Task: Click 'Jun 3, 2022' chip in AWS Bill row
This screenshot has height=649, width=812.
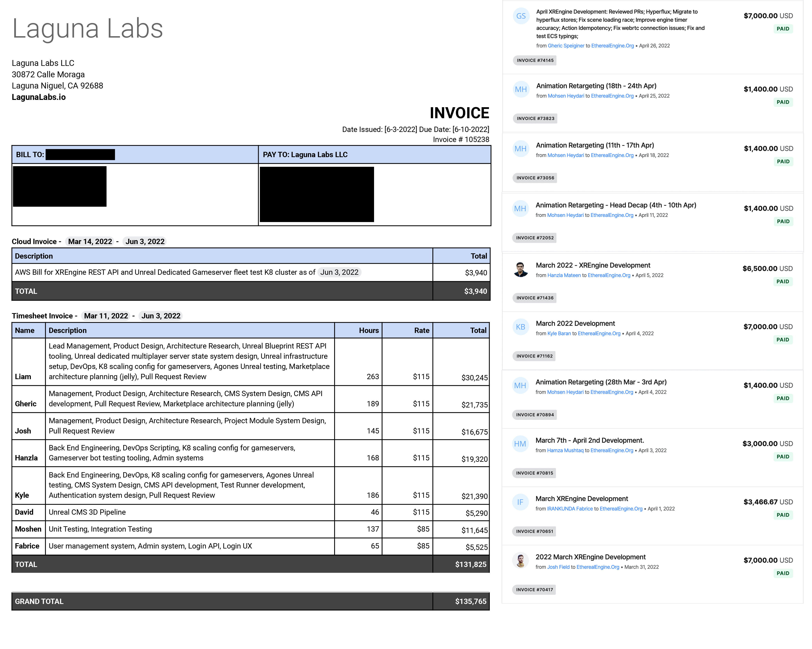Action: 339,272
